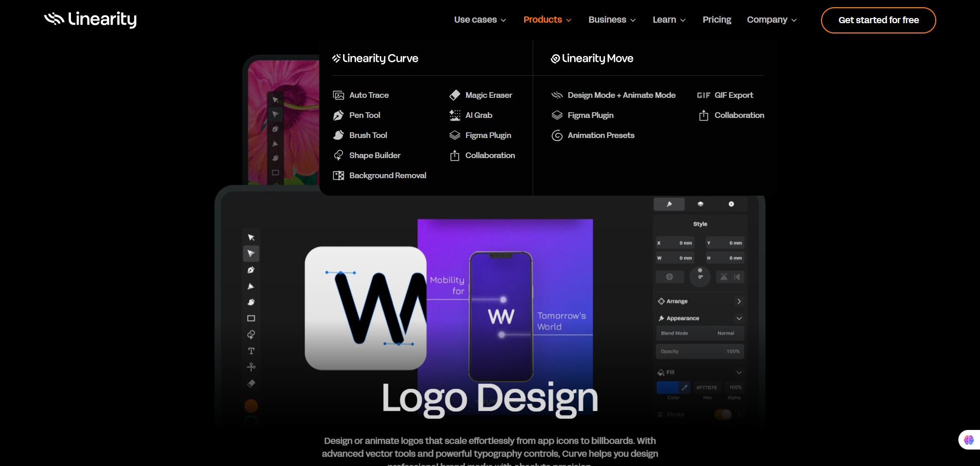The height and width of the screenshot is (466, 980).
Task: Click the Brush Tool icon
Action: pos(338,135)
